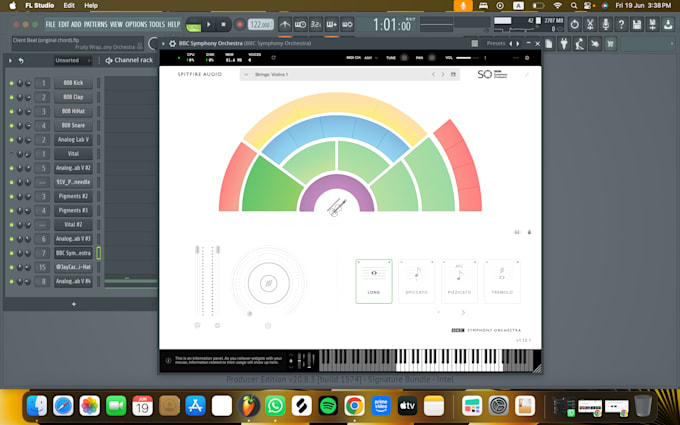Select the LONG articulation
This screenshot has height=425, width=680.
[374, 281]
